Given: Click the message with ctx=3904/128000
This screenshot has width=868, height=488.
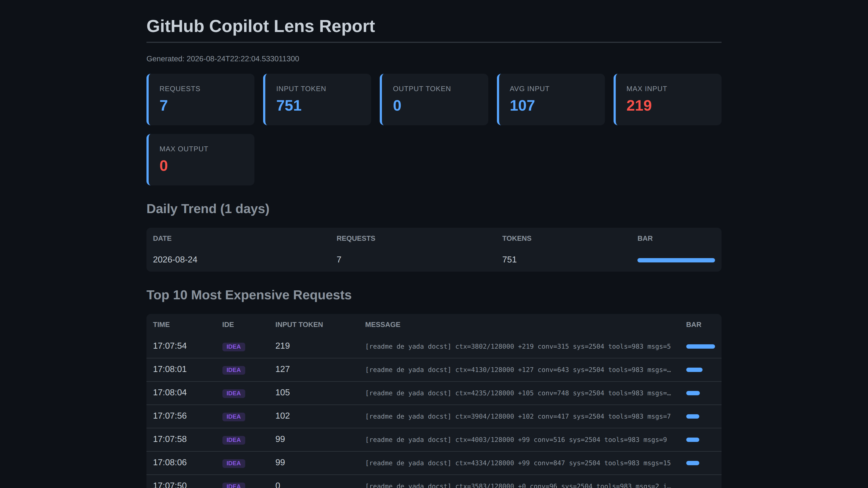Looking at the screenshot, I should [518, 416].
